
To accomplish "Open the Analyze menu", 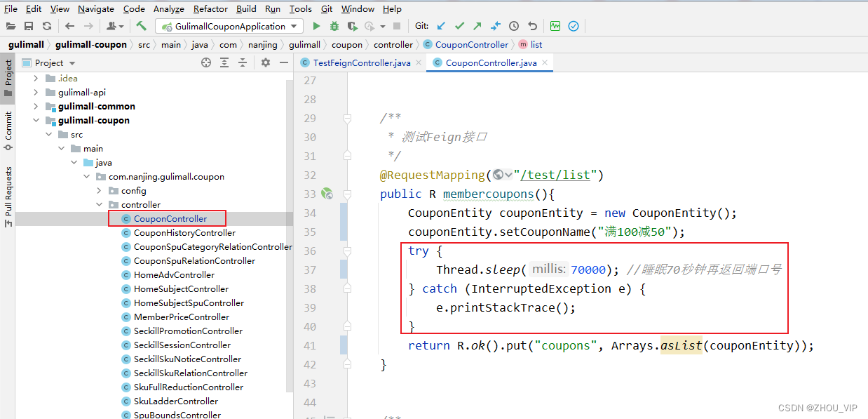I will point(169,8).
